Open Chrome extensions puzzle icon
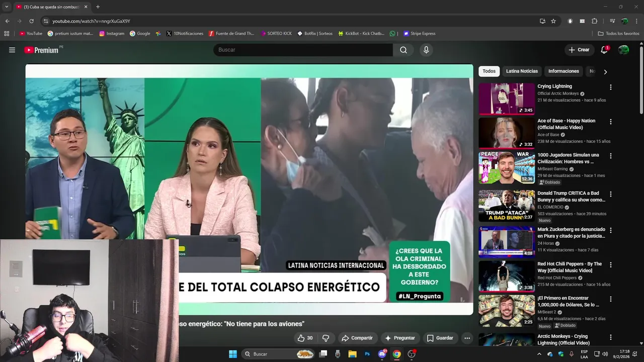 coord(594,21)
